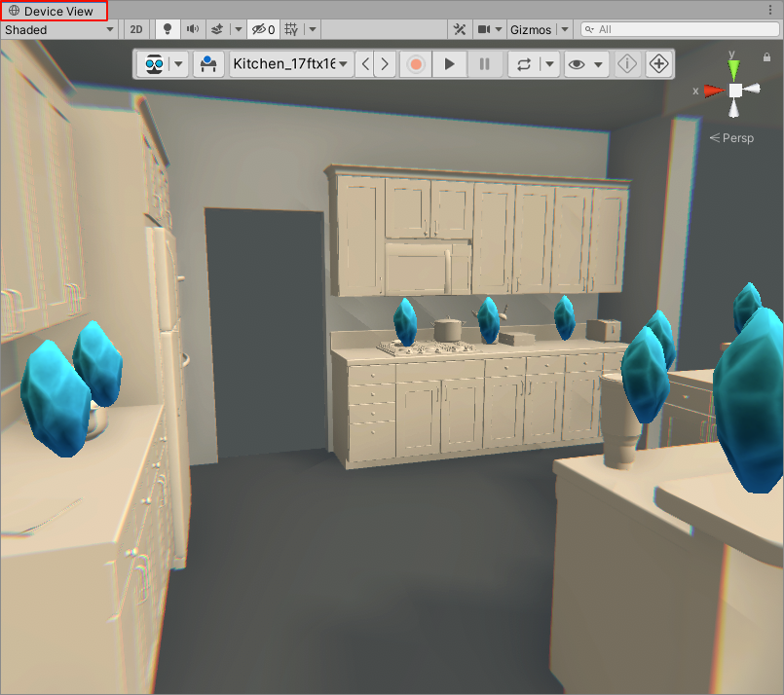Open the Gizmos menu
Screen dimensions: 784x695
click(530, 30)
